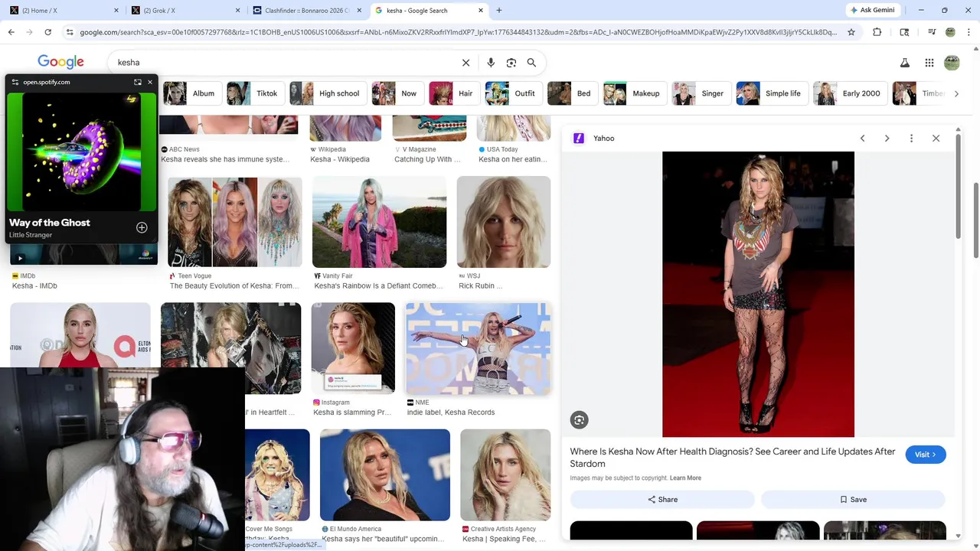The height and width of the screenshot is (551, 980).
Task: Show more filter chips with right arrow
Action: click(955, 93)
